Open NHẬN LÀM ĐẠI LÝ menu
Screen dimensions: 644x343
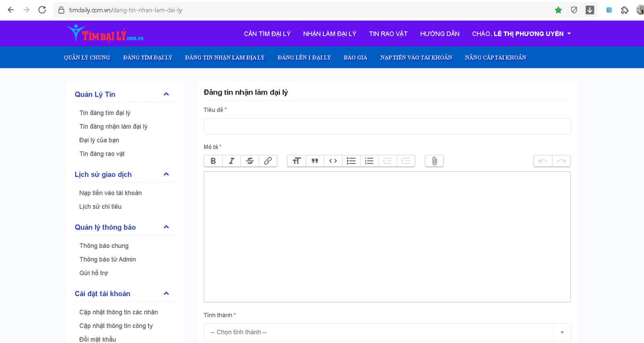pyautogui.click(x=330, y=34)
